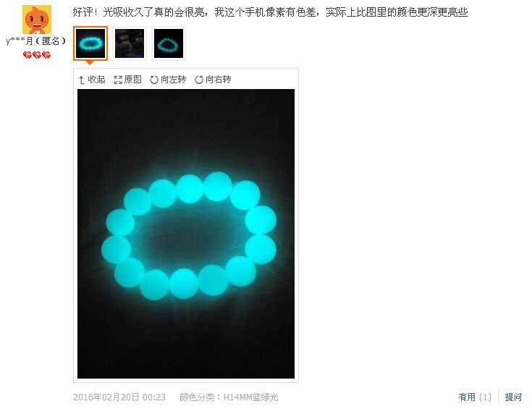Screen dimensions: 532x409
Task: Collapse the photo via the 收起 label
Action: point(97,80)
